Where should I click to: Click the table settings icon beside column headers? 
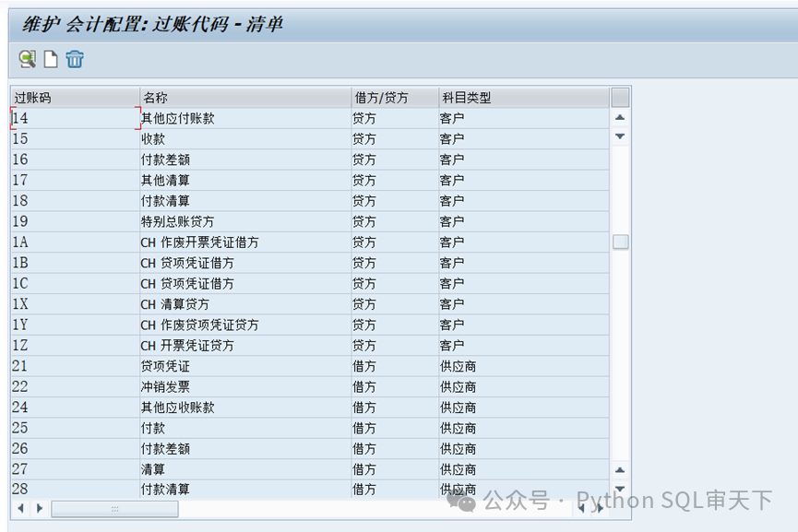click(x=620, y=97)
